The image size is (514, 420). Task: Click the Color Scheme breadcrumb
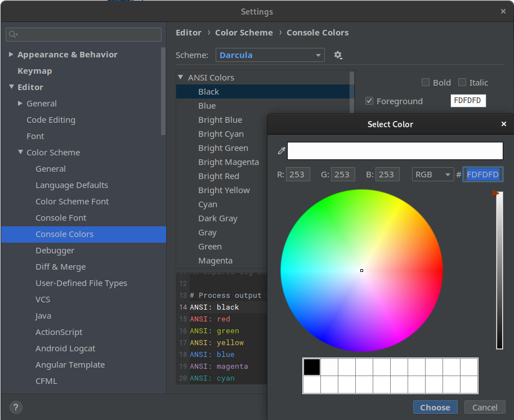[244, 33]
